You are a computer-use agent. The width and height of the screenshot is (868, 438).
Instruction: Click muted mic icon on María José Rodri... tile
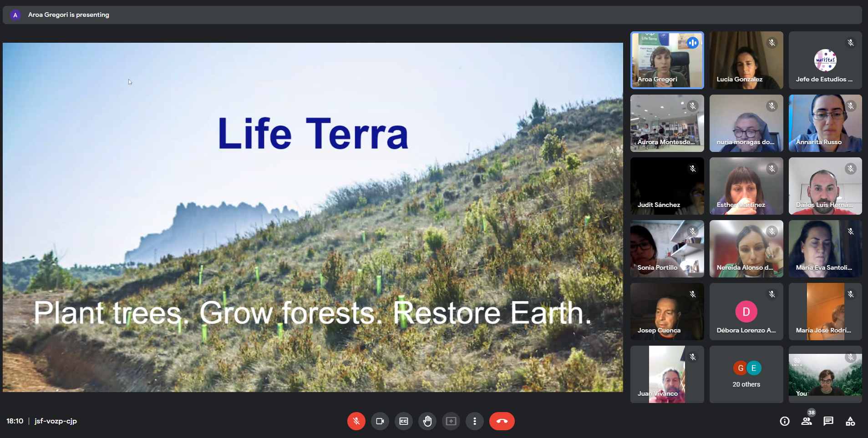click(851, 294)
